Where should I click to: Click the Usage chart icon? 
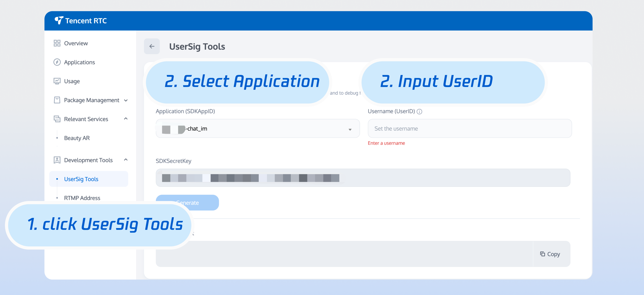point(57,81)
